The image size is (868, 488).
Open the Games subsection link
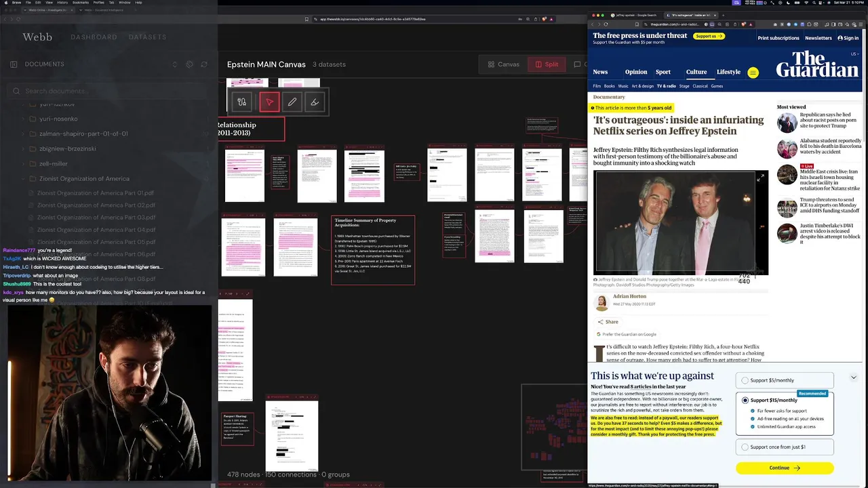point(717,86)
